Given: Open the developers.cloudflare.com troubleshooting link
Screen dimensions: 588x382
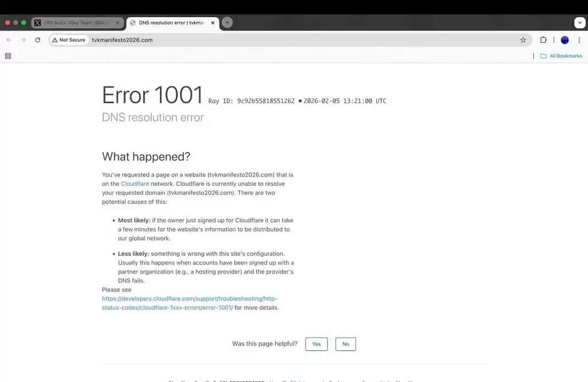Looking at the screenshot, I should click(189, 299).
